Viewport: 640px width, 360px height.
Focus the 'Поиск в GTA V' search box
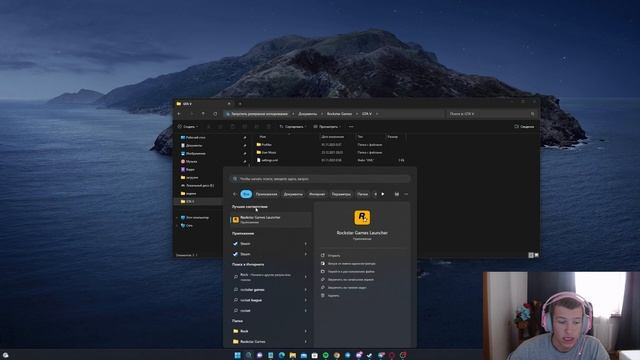pyautogui.click(x=492, y=114)
